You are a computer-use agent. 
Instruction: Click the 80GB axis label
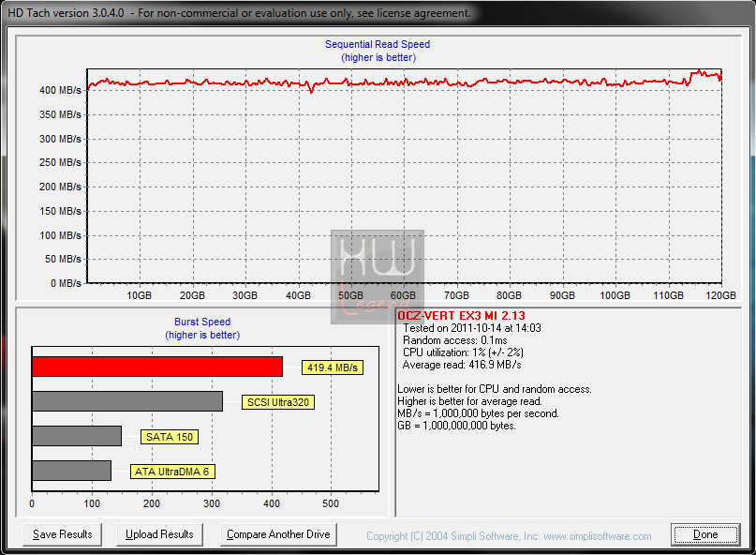(x=509, y=295)
